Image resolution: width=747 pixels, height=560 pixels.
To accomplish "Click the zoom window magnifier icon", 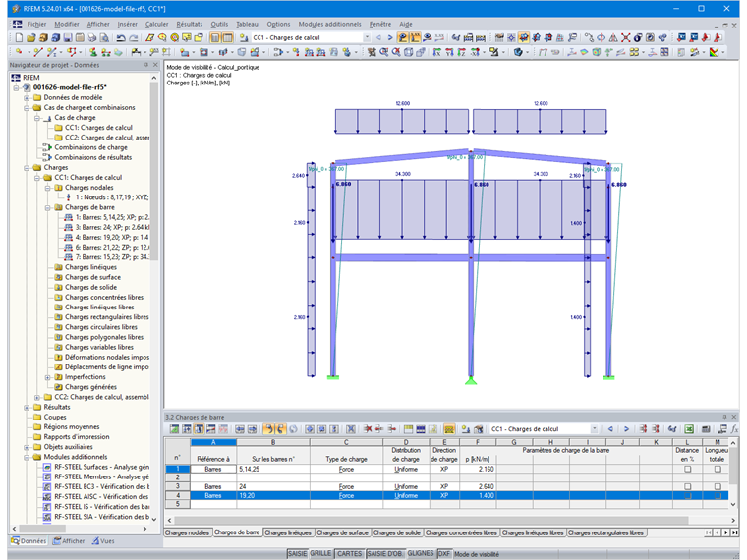I will click(384, 52).
